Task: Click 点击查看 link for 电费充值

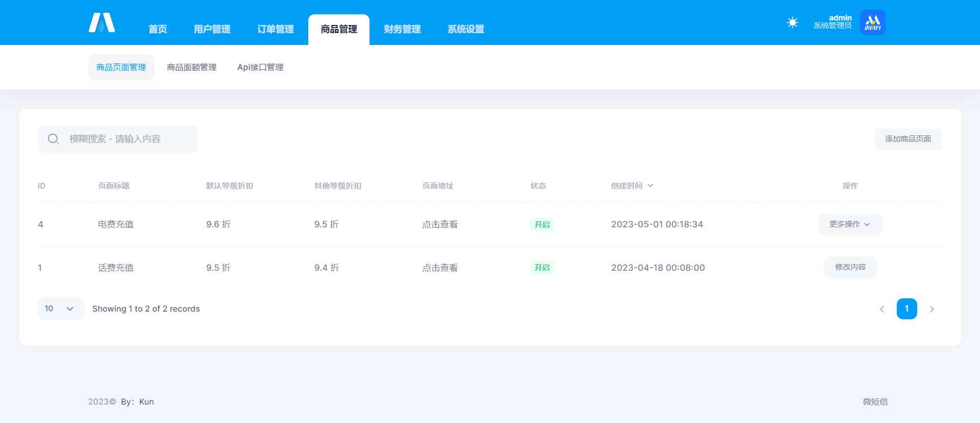Action: click(439, 224)
